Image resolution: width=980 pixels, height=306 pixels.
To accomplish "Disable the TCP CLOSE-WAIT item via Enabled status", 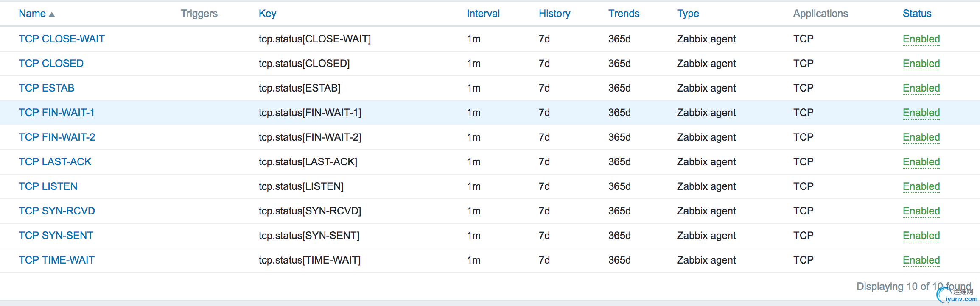I will click(921, 39).
